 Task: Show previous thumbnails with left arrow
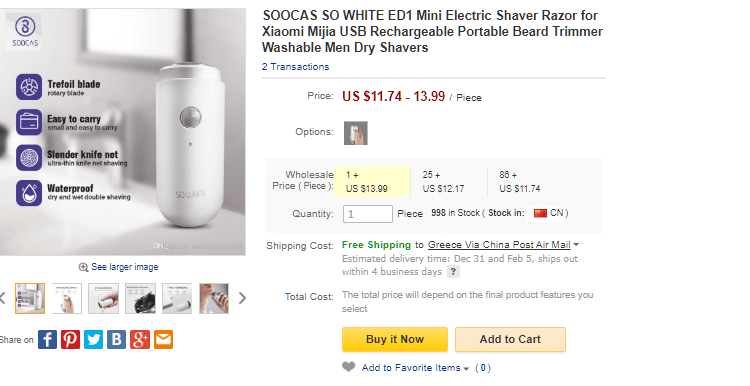[2, 298]
